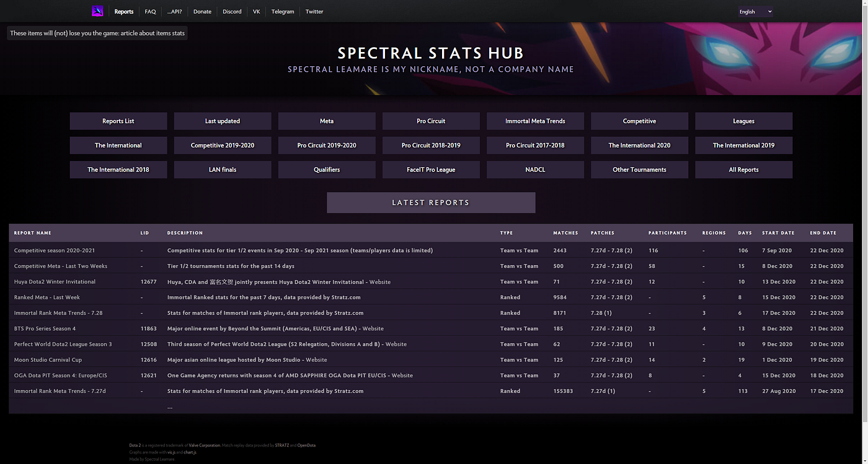Click Website link in OGA Dota PIT row
The height and width of the screenshot is (464, 868).
click(x=402, y=375)
